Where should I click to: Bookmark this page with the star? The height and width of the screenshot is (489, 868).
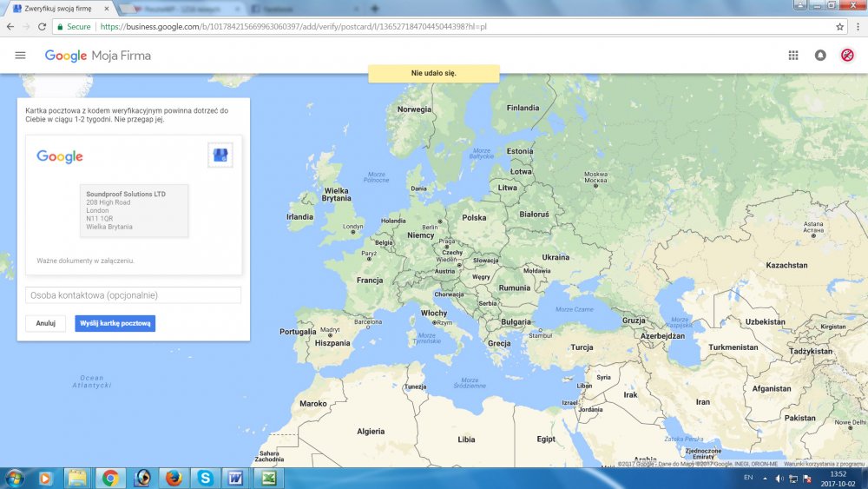click(839, 27)
